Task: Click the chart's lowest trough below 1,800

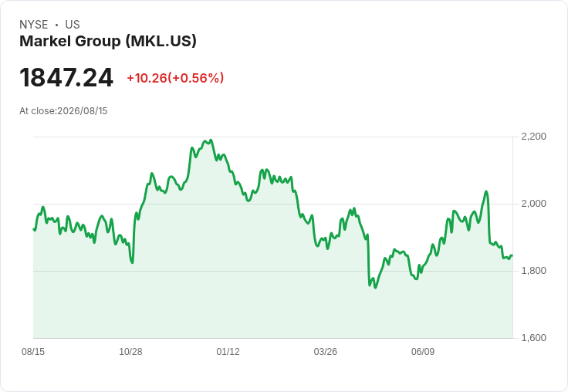Action: coord(375,287)
